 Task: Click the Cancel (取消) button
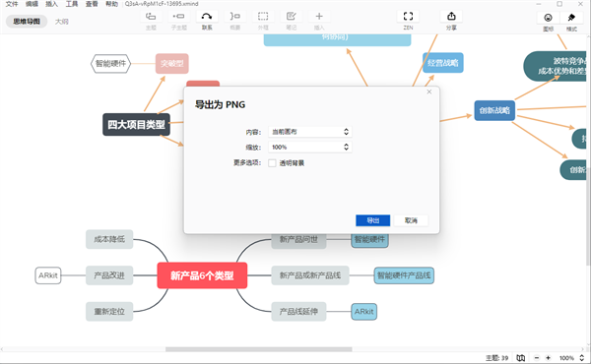click(411, 220)
